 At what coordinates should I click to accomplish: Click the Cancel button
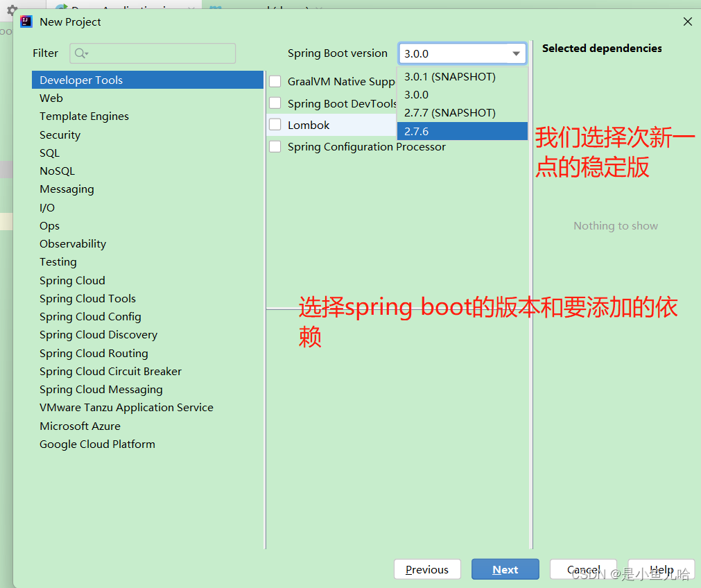583,569
